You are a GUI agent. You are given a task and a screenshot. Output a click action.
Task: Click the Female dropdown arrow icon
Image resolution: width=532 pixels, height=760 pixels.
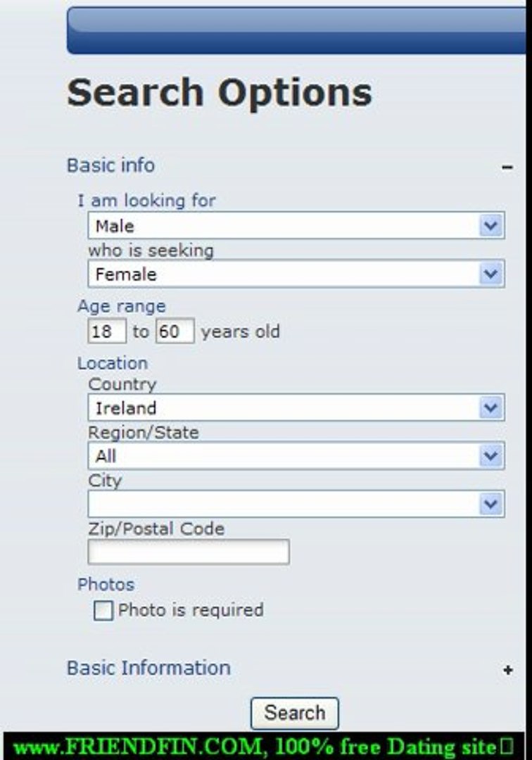click(x=490, y=274)
